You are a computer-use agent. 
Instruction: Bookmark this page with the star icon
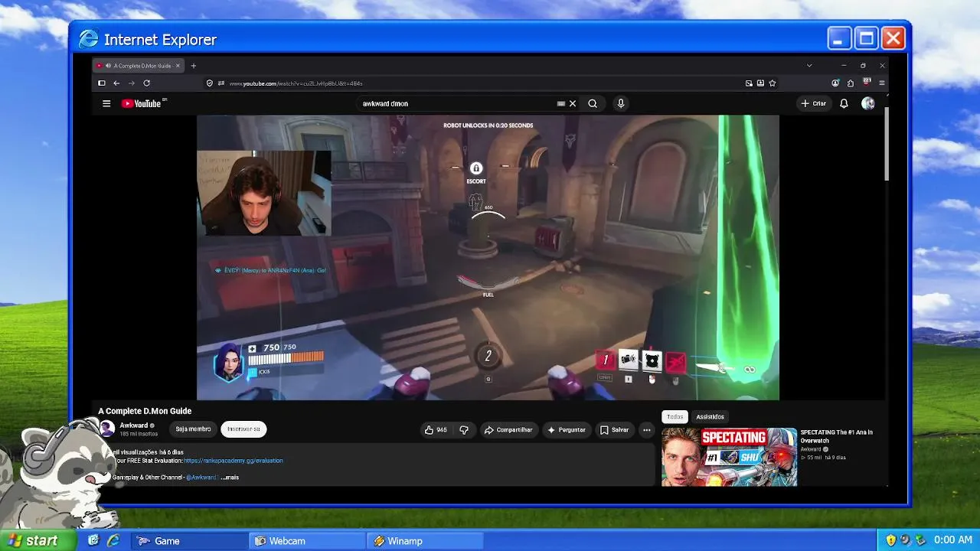(773, 83)
